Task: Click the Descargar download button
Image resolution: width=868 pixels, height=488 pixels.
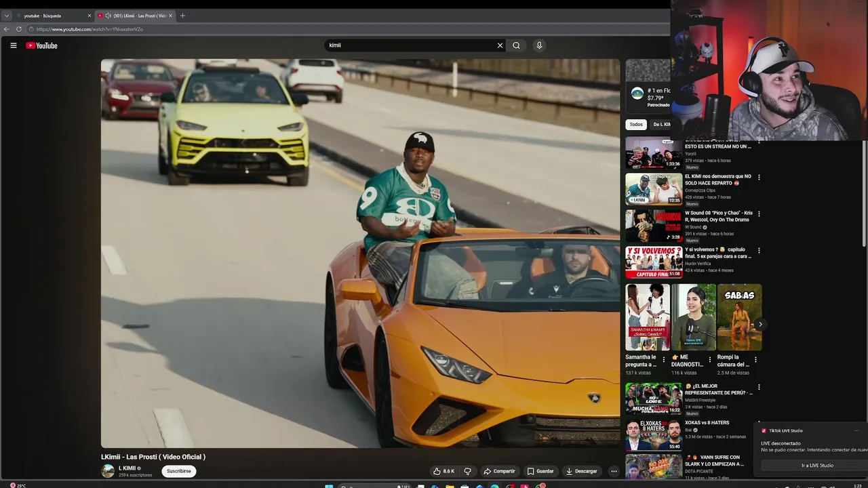Action: coord(582,471)
